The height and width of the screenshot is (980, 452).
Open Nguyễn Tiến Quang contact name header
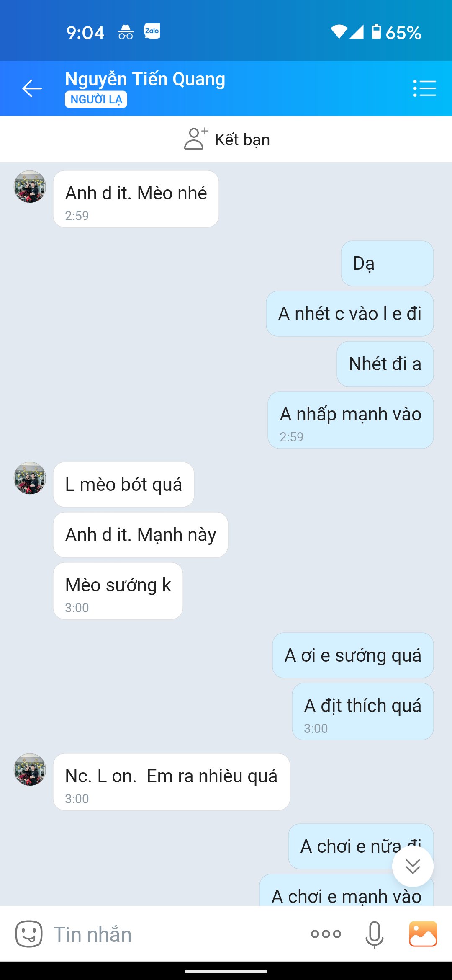[x=145, y=79]
